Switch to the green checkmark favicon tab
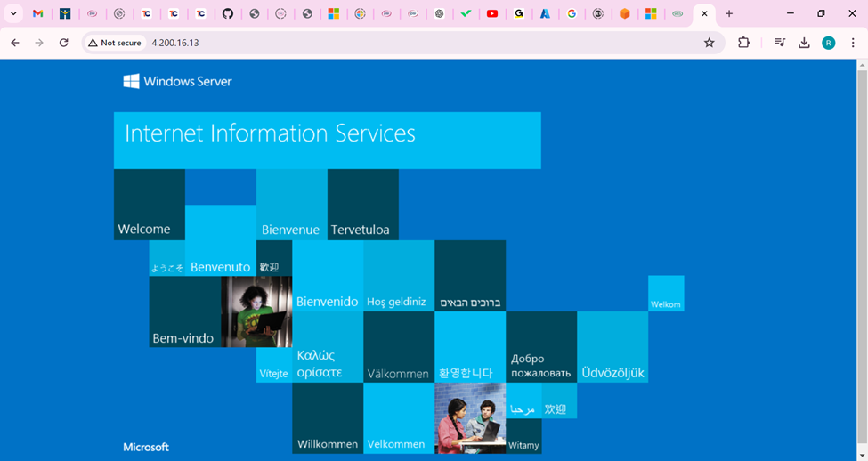 tap(466, 14)
